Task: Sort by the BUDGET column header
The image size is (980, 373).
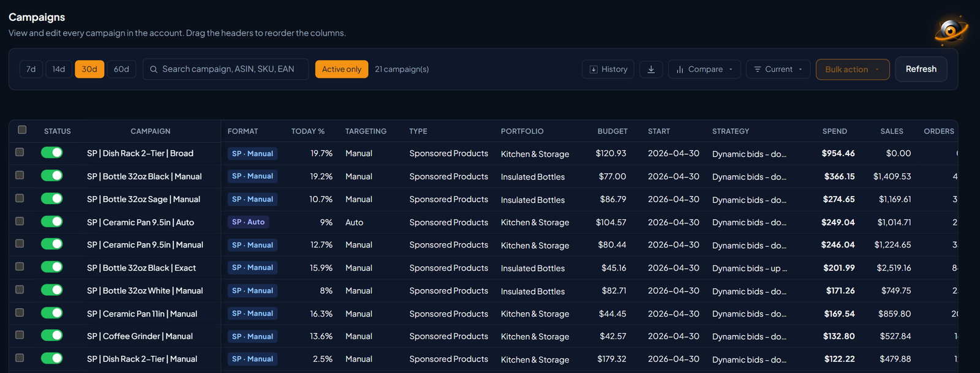Action: 612,131
